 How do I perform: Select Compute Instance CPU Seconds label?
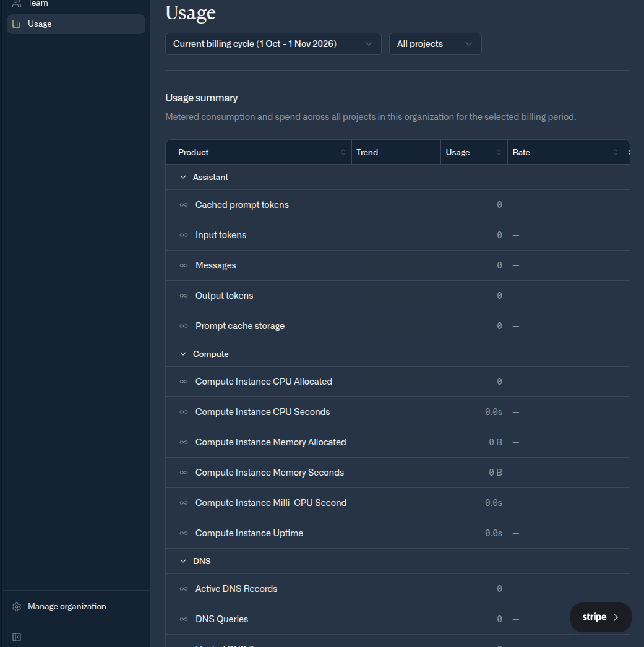[x=263, y=412]
